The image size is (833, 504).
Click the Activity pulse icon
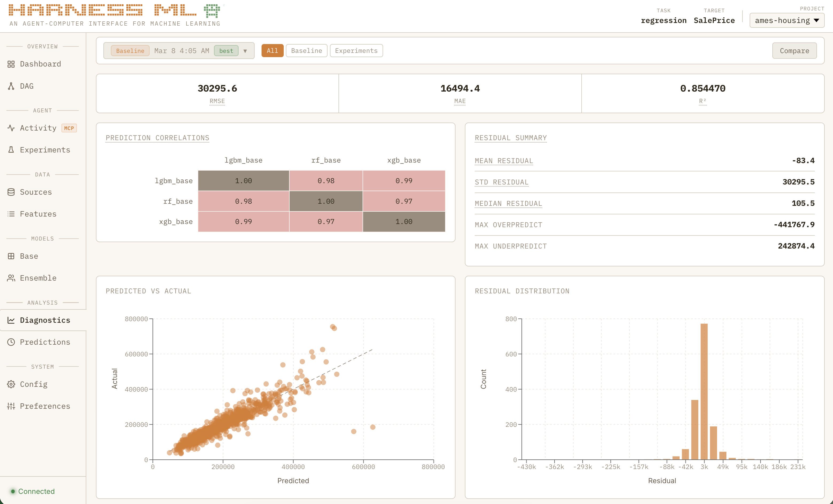coord(11,128)
